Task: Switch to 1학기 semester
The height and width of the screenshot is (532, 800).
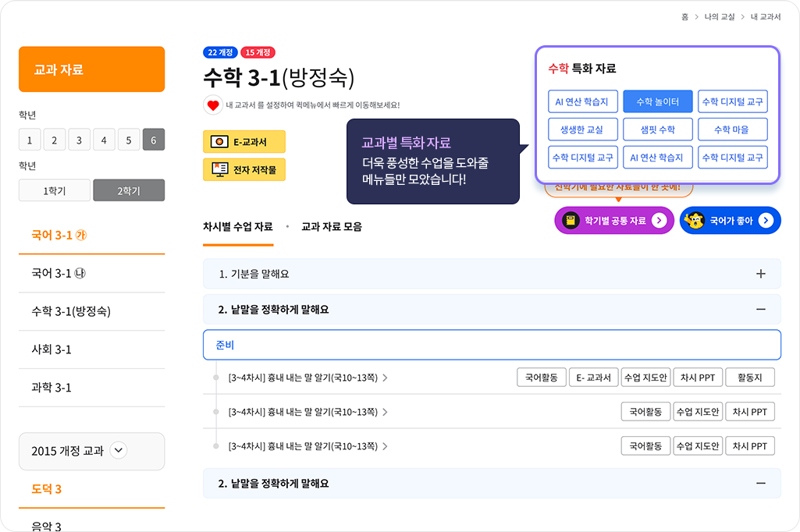Action: [x=55, y=190]
